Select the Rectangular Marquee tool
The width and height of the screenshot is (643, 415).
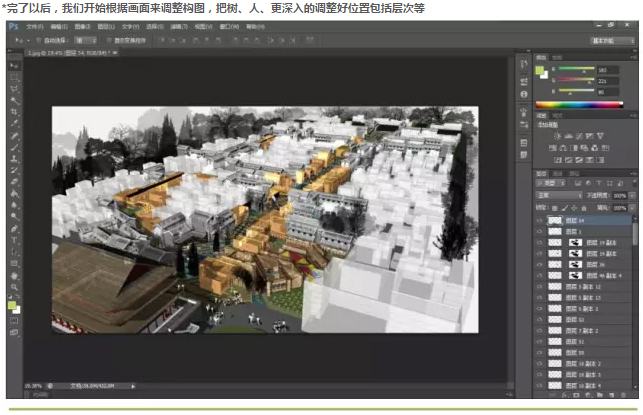pyautogui.click(x=14, y=77)
